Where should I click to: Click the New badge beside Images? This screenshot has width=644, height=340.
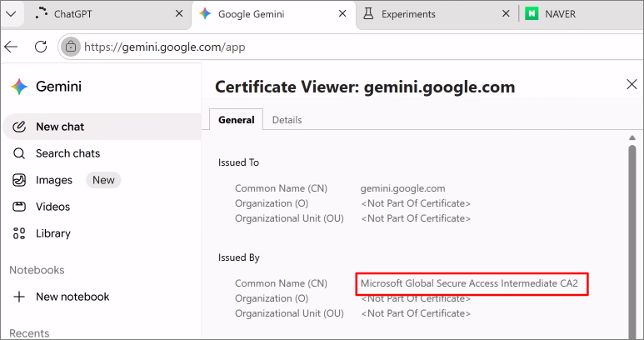pyautogui.click(x=103, y=180)
